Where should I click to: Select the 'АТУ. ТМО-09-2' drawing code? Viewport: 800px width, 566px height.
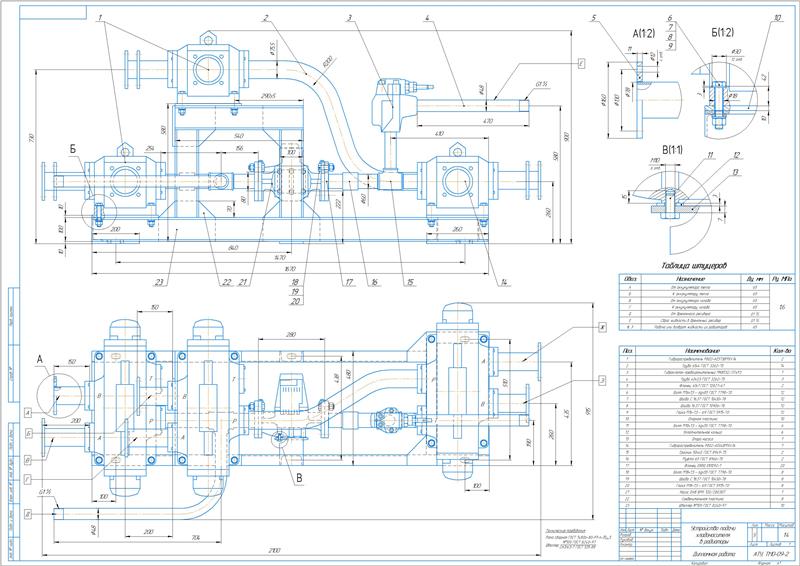773,554
